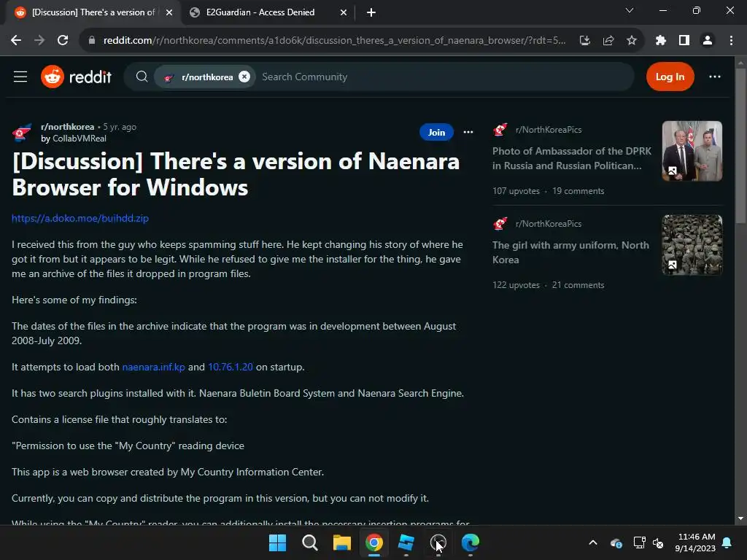Close the [Discussion] Reddit tab

pyautogui.click(x=169, y=12)
